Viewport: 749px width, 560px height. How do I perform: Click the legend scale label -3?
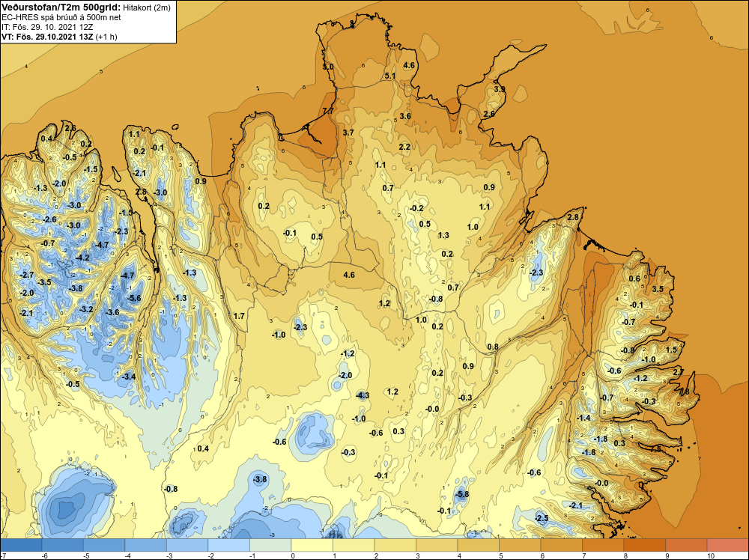coord(169,556)
